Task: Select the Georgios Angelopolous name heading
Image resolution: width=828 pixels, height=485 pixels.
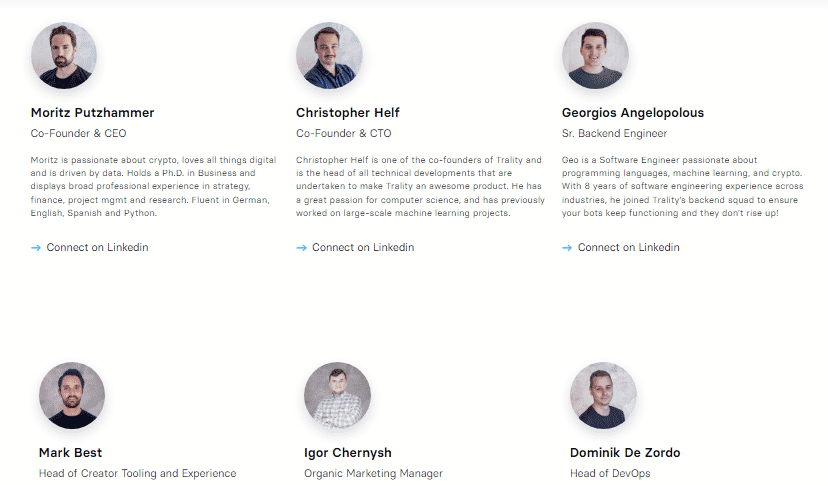Action: [633, 113]
